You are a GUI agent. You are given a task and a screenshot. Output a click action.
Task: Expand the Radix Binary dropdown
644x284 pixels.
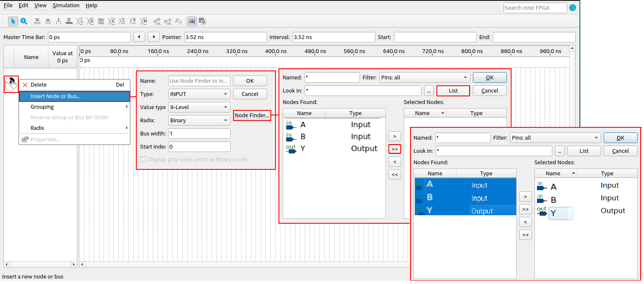(x=199, y=120)
